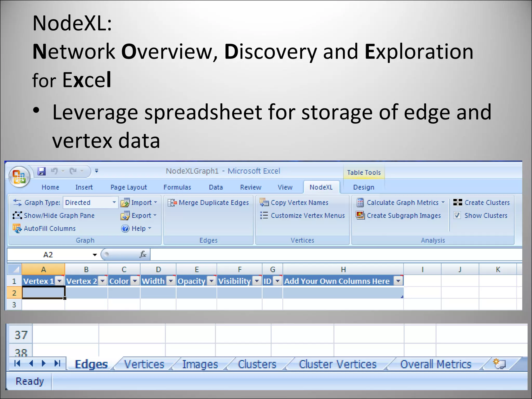Jump to first sheet with navigation arrow
The width and height of the screenshot is (532, 399).
click(17, 363)
